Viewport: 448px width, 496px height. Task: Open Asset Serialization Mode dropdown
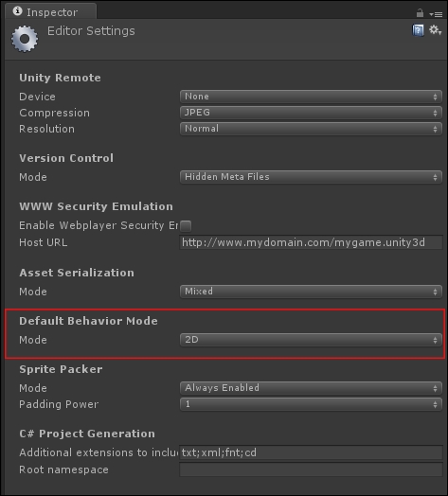coord(311,292)
